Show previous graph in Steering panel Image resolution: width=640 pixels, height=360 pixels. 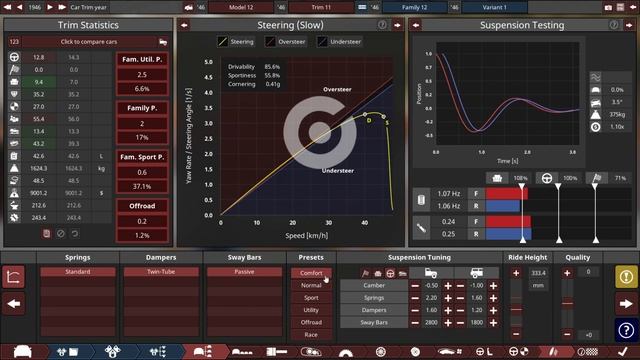(184, 25)
